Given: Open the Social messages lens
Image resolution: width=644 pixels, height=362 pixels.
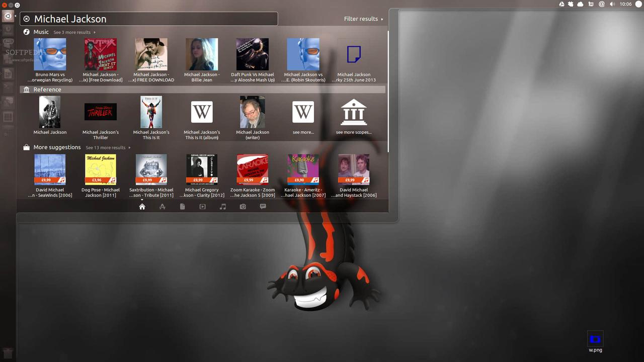Looking at the screenshot, I should [263, 207].
